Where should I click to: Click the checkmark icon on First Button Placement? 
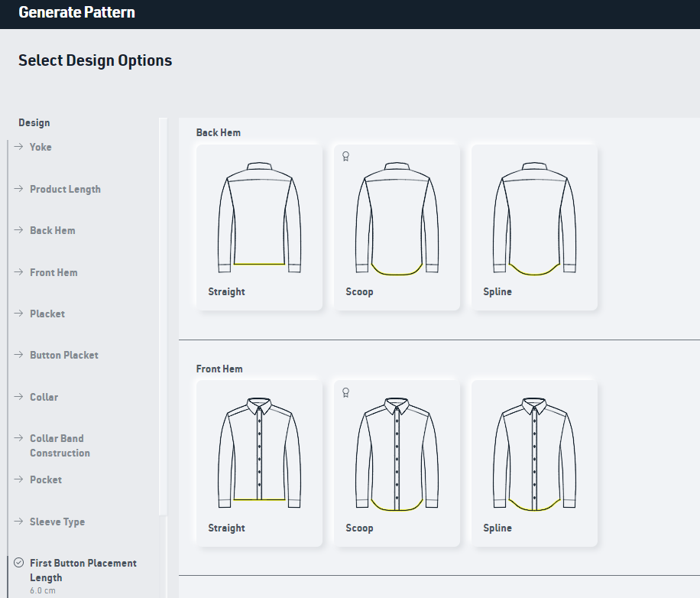pyautogui.click(x=19, y=563)
